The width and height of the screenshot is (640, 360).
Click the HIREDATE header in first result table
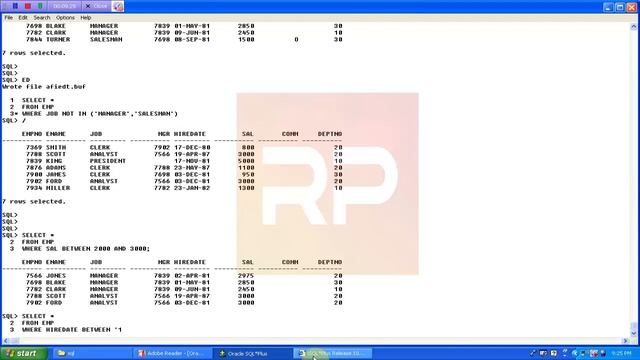[x=190, y=134]
